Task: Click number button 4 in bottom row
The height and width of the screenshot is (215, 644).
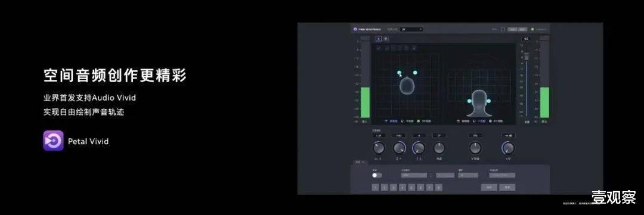Action: (x=402, y=188)
